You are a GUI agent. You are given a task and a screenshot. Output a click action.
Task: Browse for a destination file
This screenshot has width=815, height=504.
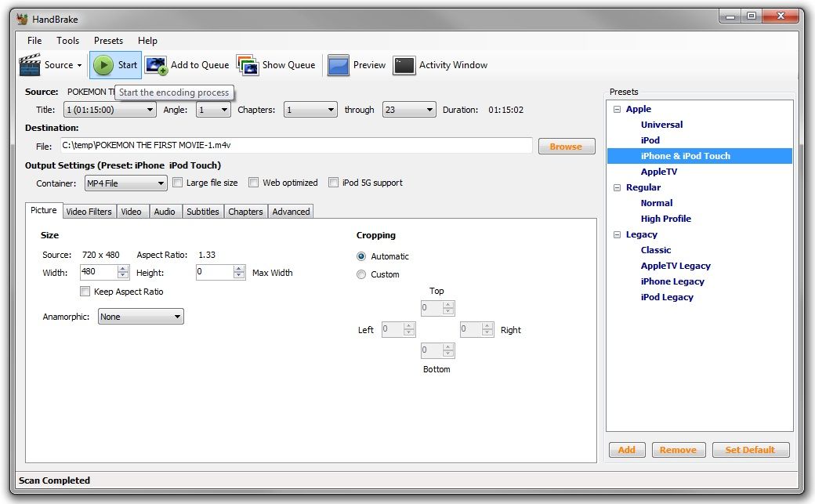click(x=566, y=146)
